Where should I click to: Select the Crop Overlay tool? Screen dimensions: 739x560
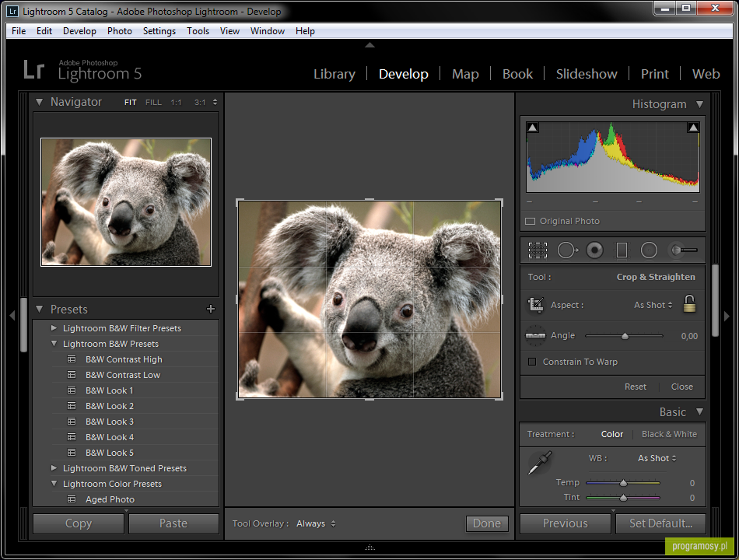(x=538, y=250)
